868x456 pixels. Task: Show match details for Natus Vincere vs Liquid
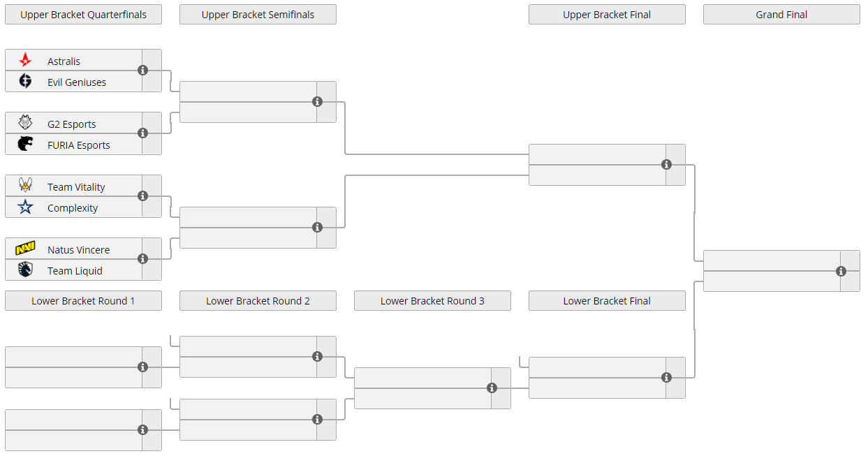click(143, 259)
